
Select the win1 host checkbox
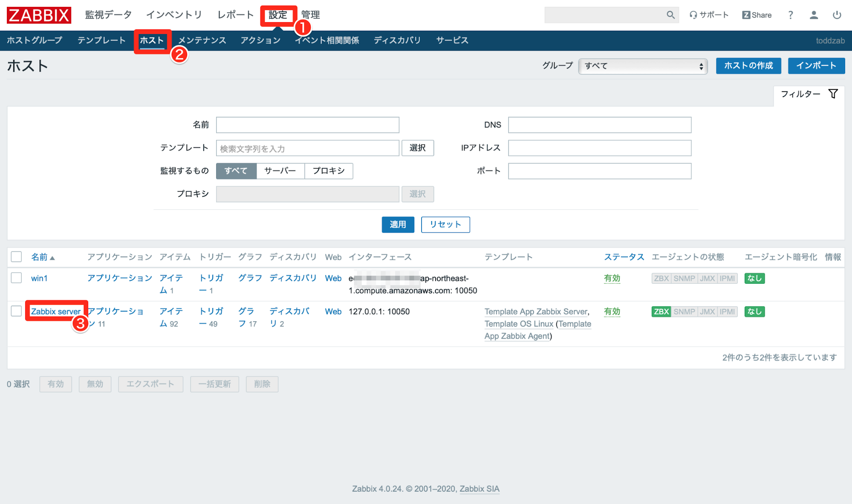click(16, 278)
